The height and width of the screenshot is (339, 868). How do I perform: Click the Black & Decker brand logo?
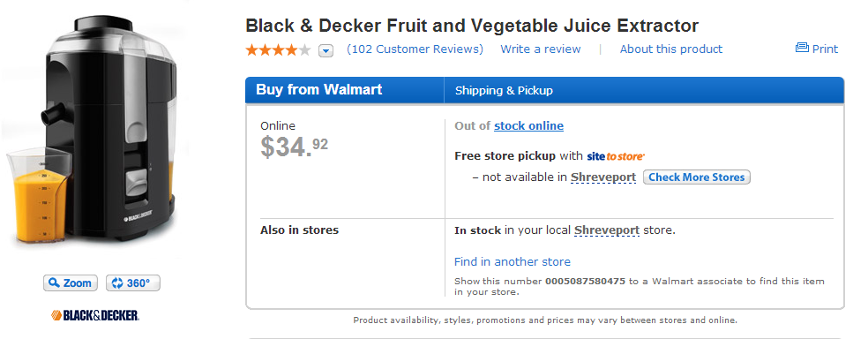(94, 316)
